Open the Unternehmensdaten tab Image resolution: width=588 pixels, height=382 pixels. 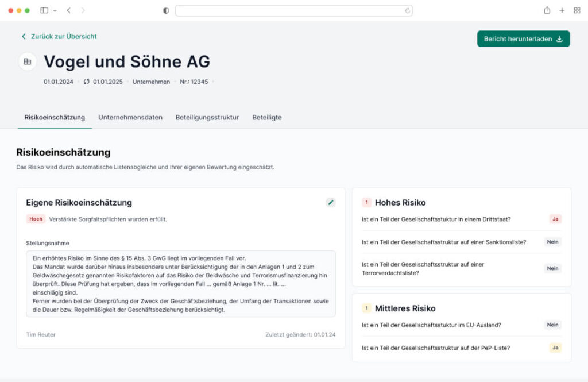pos(130,117)
